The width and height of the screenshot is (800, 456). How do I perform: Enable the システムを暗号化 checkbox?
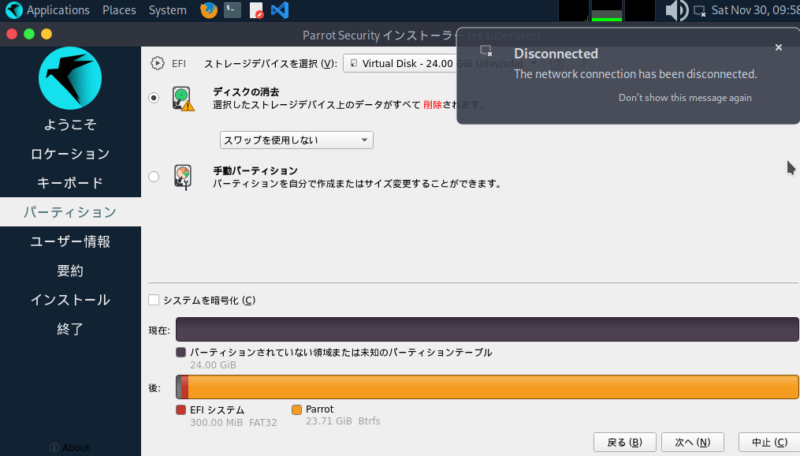pos(154,300)
